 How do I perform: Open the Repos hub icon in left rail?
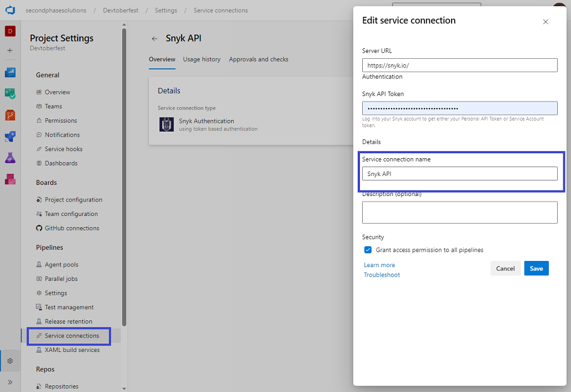(10, 115)
